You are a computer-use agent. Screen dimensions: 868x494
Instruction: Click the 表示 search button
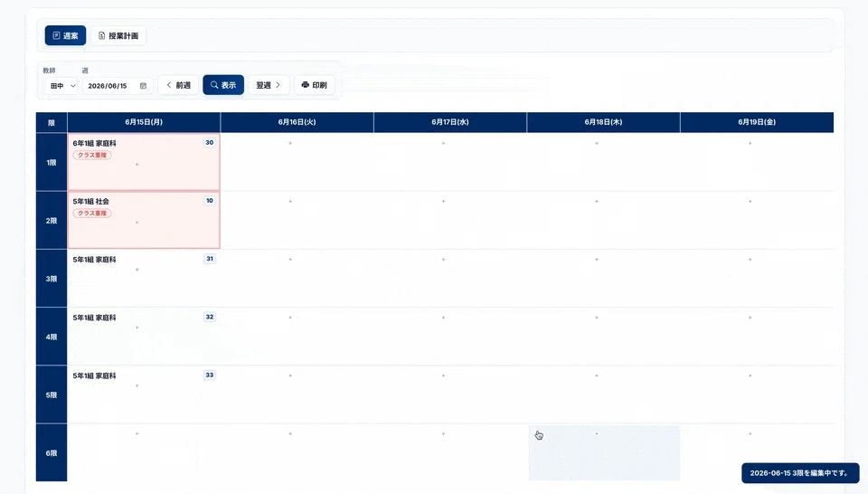(x=223, y=85)
